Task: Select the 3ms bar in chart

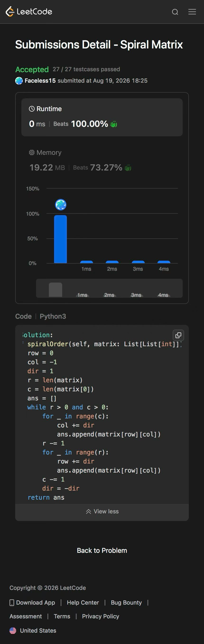Action: click(x=138, y=262)
